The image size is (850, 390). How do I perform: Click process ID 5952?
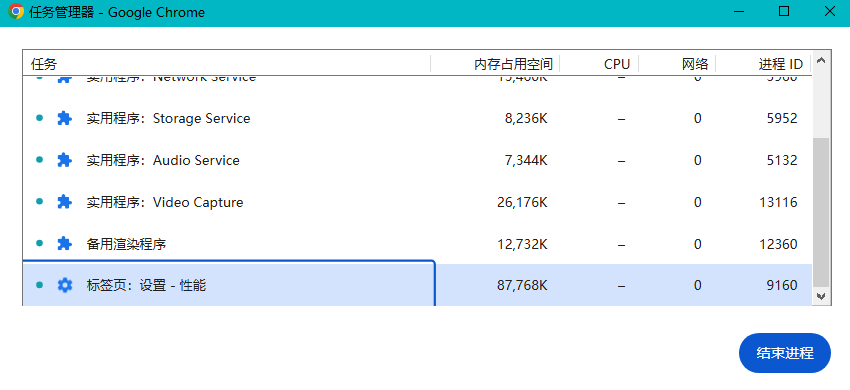[782, 118]
